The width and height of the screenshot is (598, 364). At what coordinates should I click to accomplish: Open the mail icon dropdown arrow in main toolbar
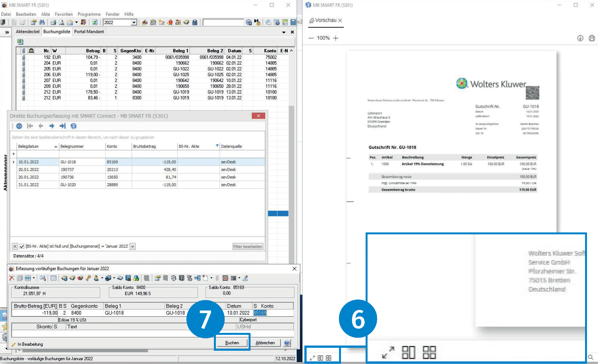pos(76,22)
